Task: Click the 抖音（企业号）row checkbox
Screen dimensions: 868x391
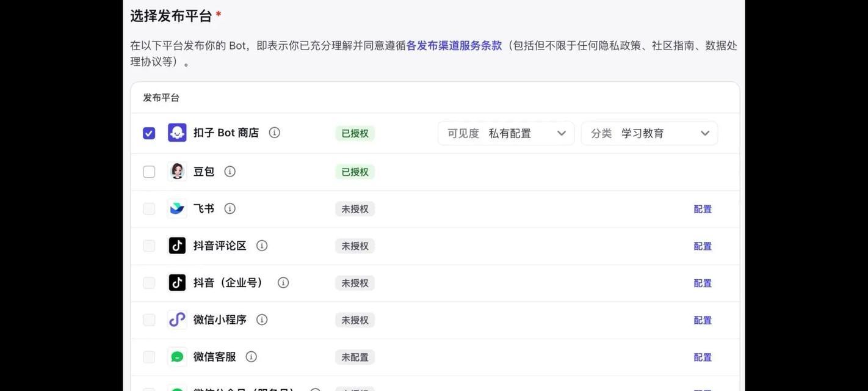Action: [x=149, y=283]
